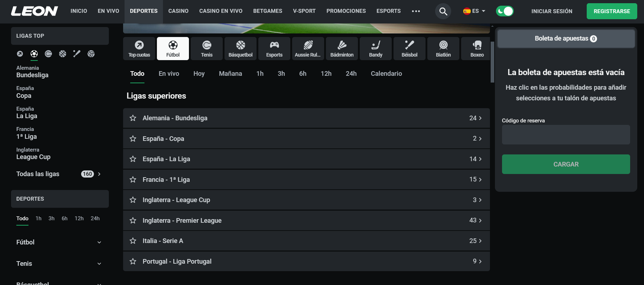
Task: Select the Top cuotas sport icon
Action: tap(139, 48)
